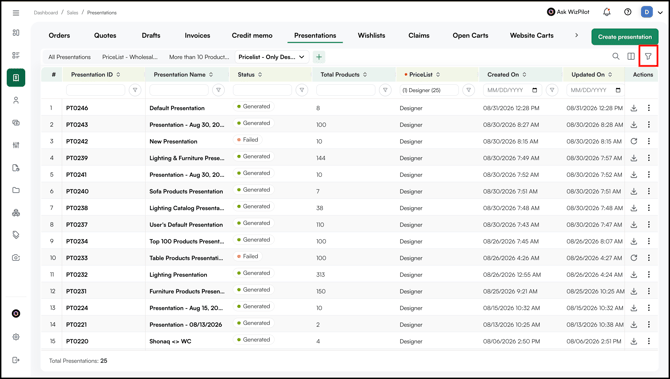
Task: Open Status column filter funnel
Action: [x=302, y=90]
